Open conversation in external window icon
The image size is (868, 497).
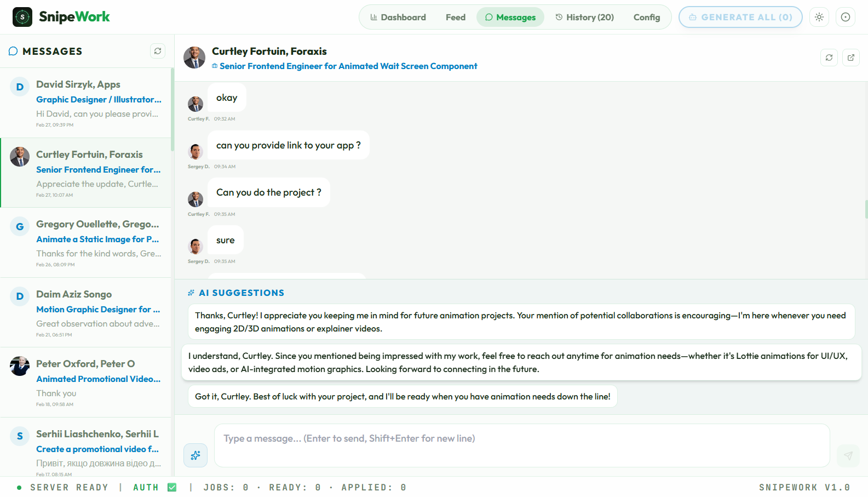coord(851,58)
